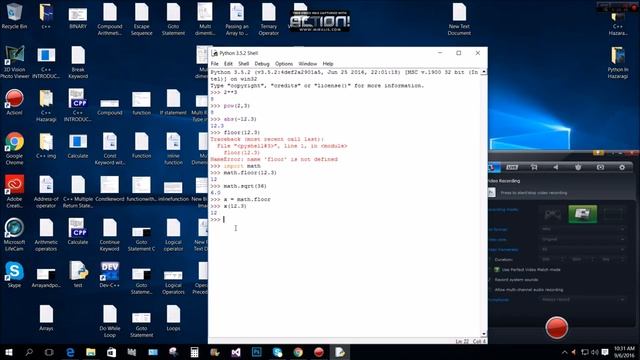Select the Loops desktop file
Image resolution: width=640 pixels, height=360 pixels.
tap(173, 318)
